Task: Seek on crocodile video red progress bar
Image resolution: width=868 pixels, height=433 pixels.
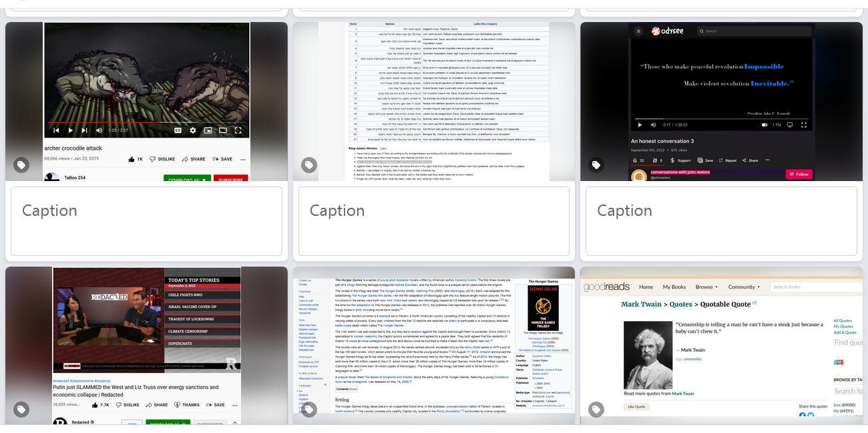Action: pos(147,123)
